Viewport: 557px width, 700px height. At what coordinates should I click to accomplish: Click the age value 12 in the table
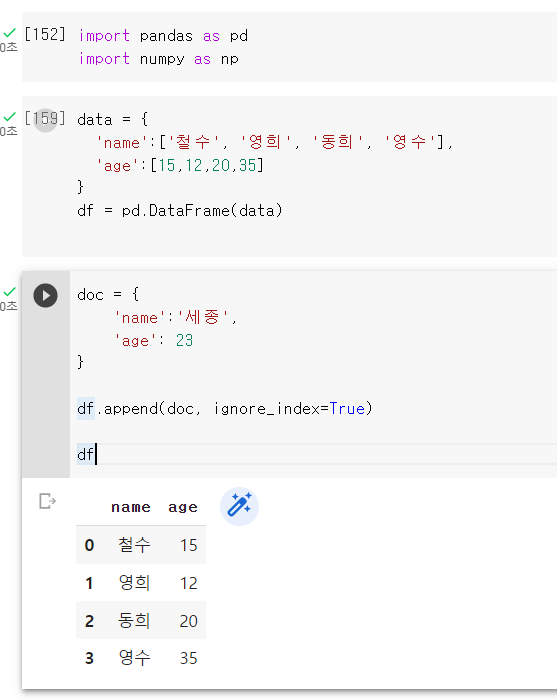point(188,583)
